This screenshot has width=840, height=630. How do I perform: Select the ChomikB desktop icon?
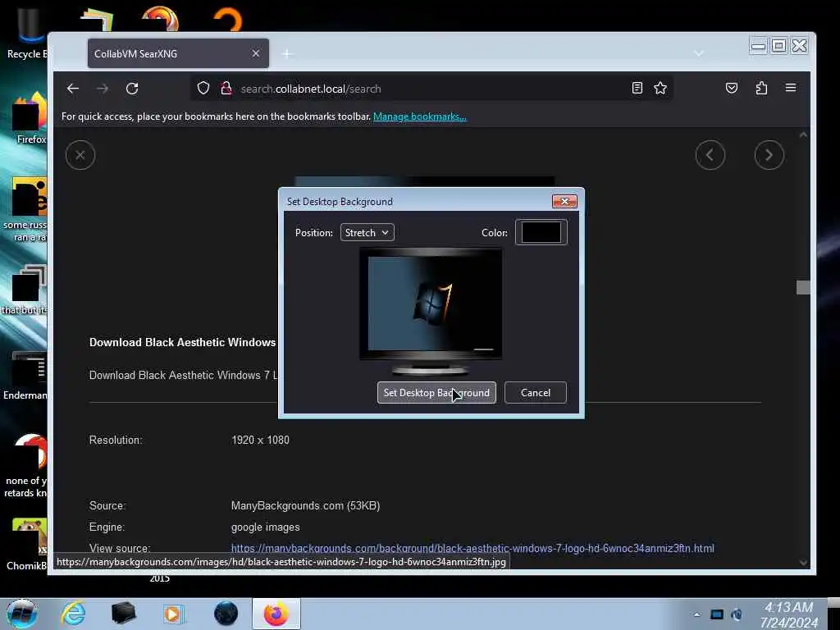click(26, 546)
